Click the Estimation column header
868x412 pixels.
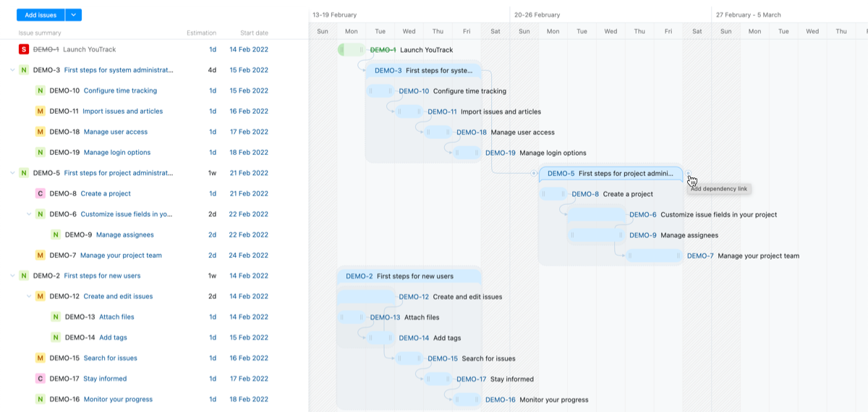point(201,33)
